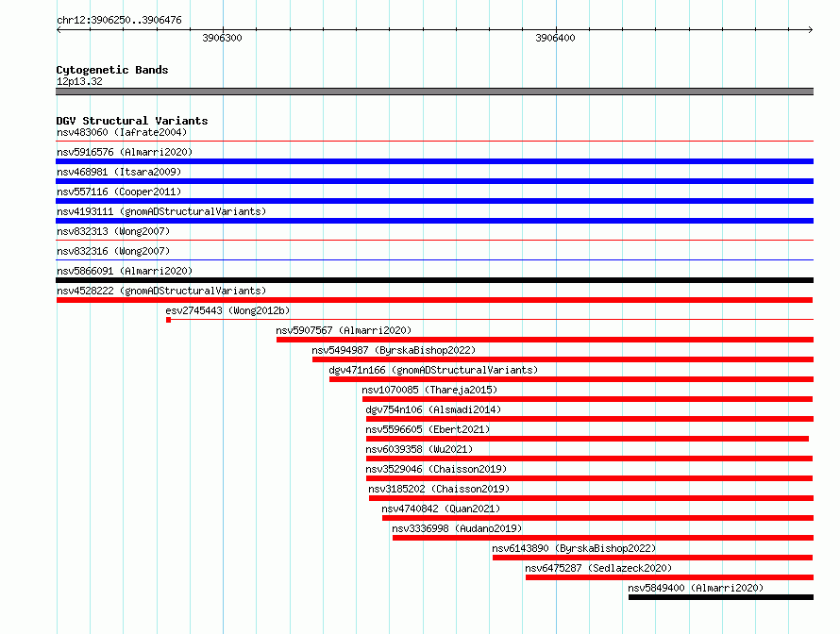The width and height of the screenshot is (840, 634).
Task: Open variant nsv6143890 (ByrskaBishop2022) label
Action: pyautogui.click(x=574, y=548)
